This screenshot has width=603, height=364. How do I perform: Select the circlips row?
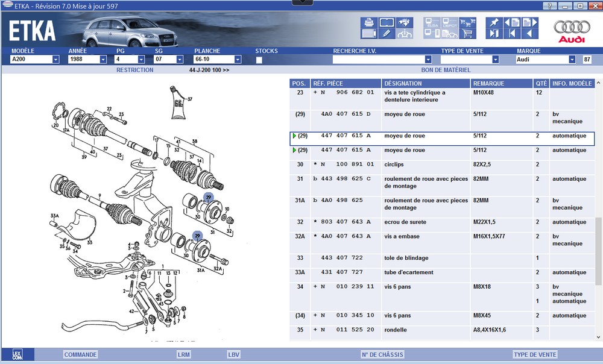pos(442,168)
